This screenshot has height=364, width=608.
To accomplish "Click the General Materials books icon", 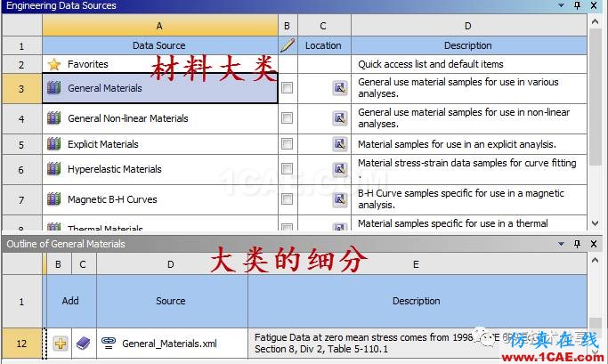I will (x=54, y=88).
